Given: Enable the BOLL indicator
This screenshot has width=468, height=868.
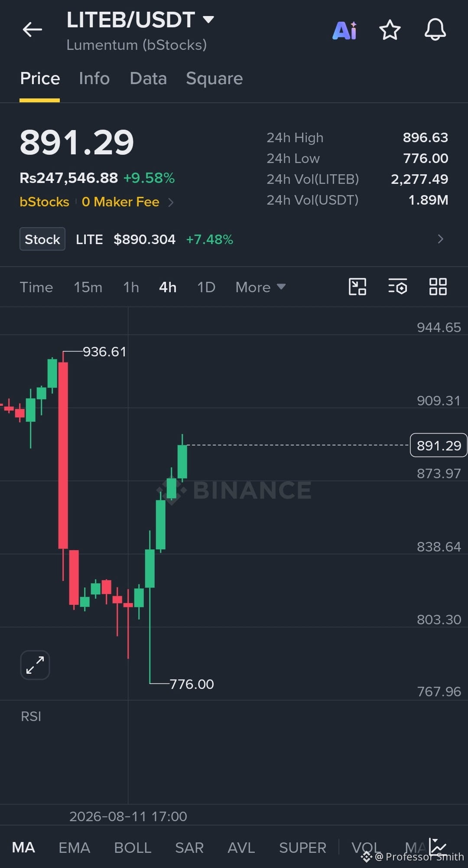Looking at the screenshot, I should tap(133, 847).
